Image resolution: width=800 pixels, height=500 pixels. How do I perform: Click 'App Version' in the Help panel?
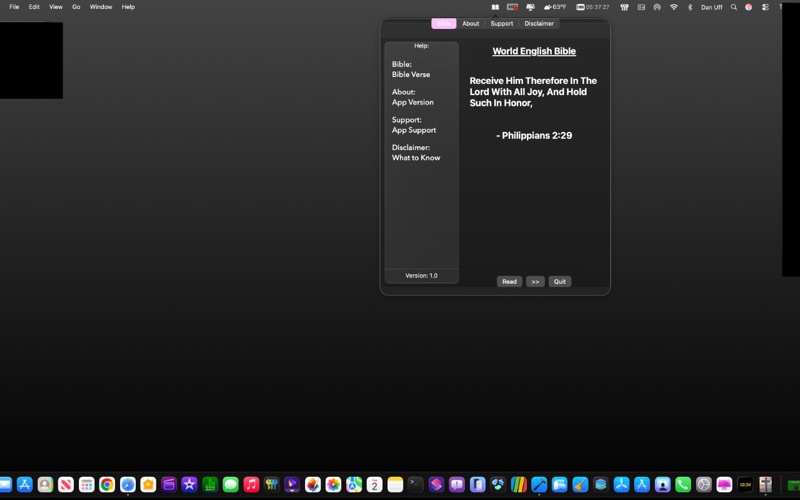pyautogui.click(x=412, y=102)
